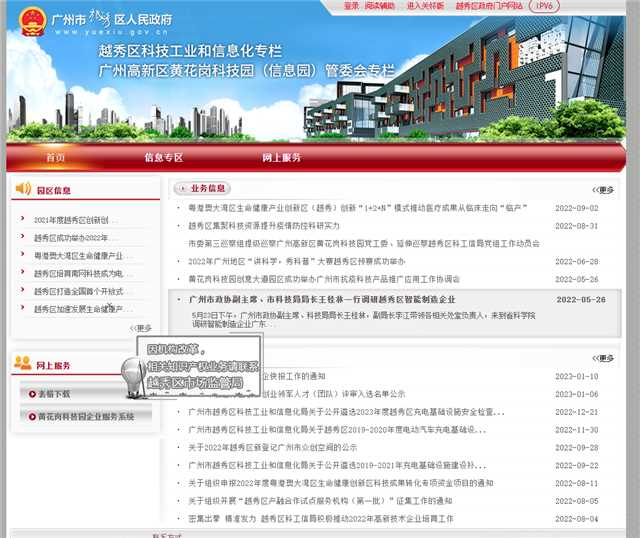Open the 信息专区 navigation menu
The image size is (640, 538).
[163, 158]
